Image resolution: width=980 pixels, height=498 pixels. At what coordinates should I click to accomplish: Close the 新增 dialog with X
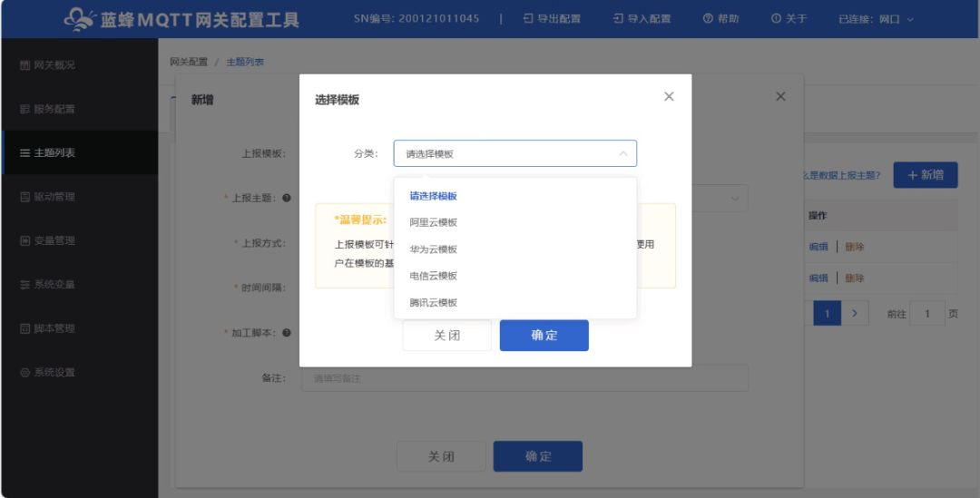coord(780,97)
